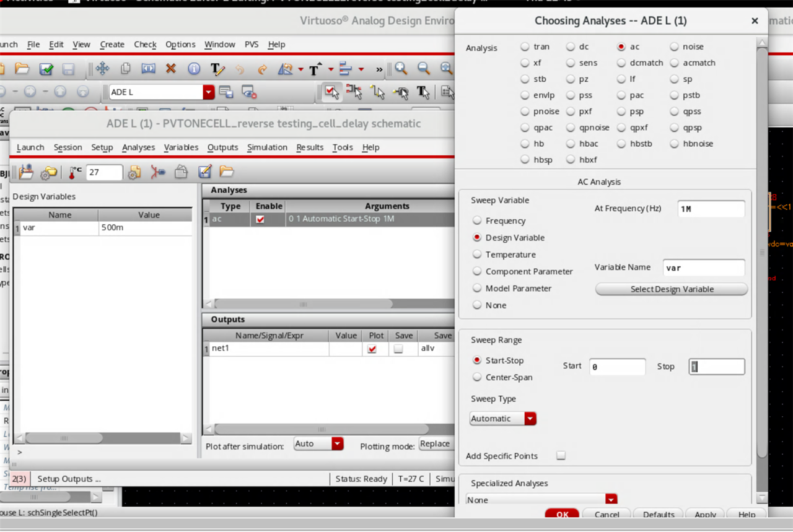This screenshot has width=793, height=532.
Task: Click the gear document simulation files icon
Action: (134, 172)
